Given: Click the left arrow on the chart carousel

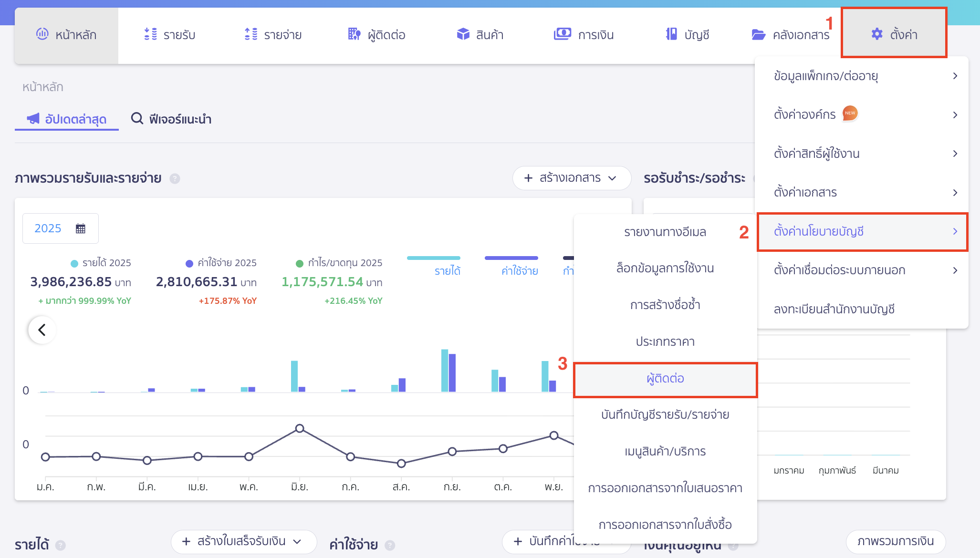Looking at the screenshot, I should [42, 330].
